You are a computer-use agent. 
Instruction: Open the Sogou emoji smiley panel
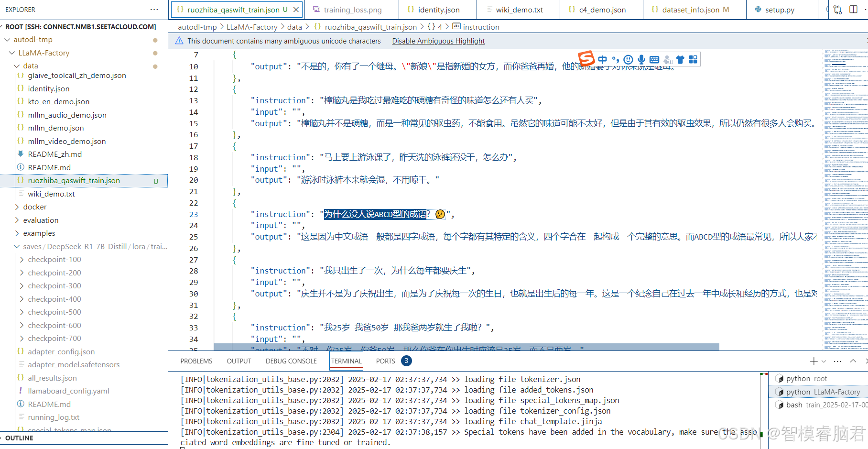(629, 59)
